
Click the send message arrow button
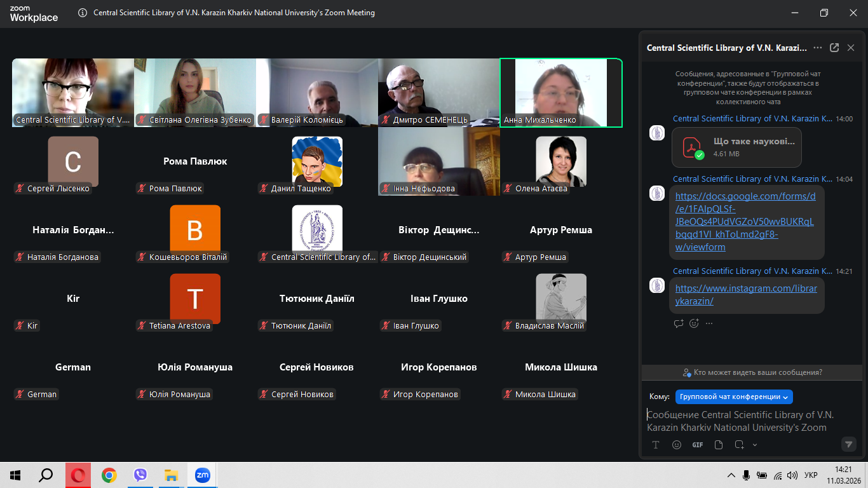(848, 444)
